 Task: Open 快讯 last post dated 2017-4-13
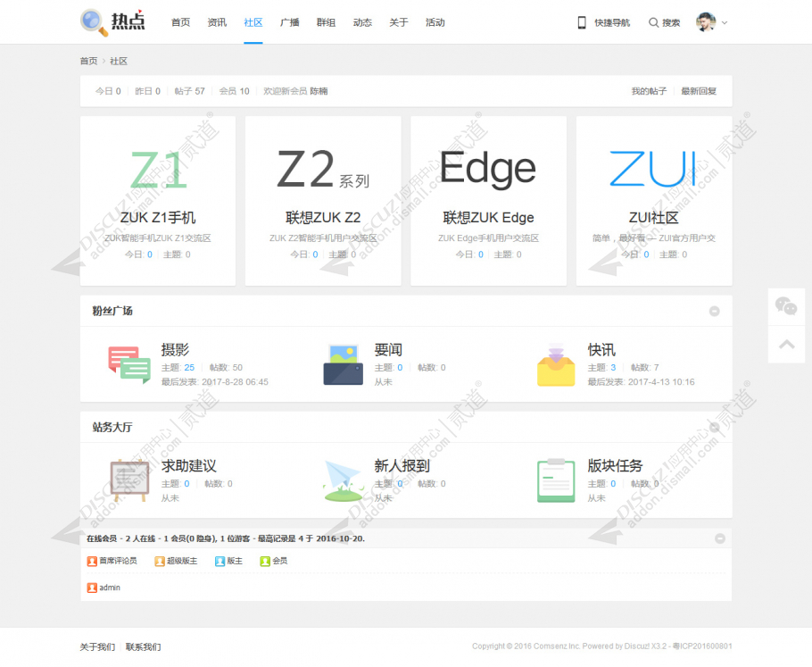point(661,382)
